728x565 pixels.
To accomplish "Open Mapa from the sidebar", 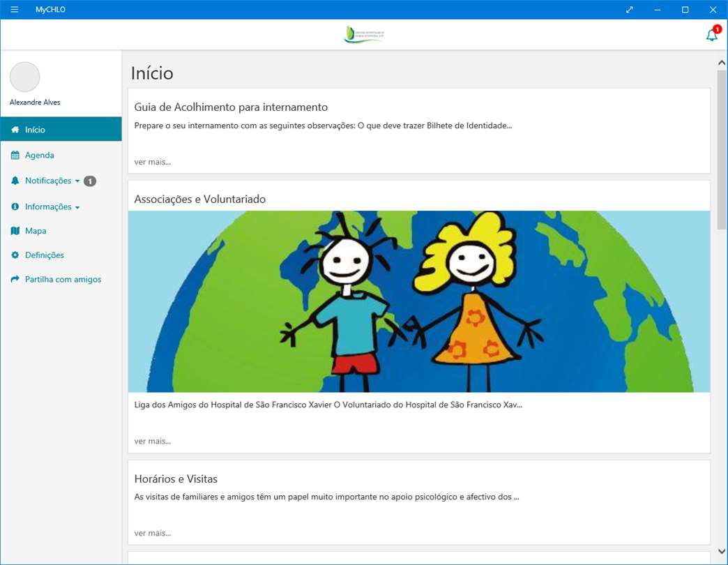I will point(61,231).
